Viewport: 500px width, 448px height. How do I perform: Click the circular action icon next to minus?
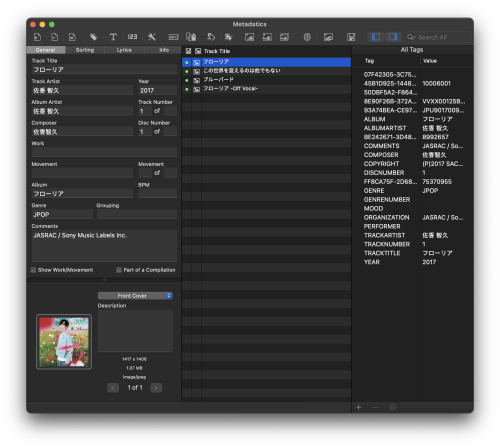tap(393, 407)
